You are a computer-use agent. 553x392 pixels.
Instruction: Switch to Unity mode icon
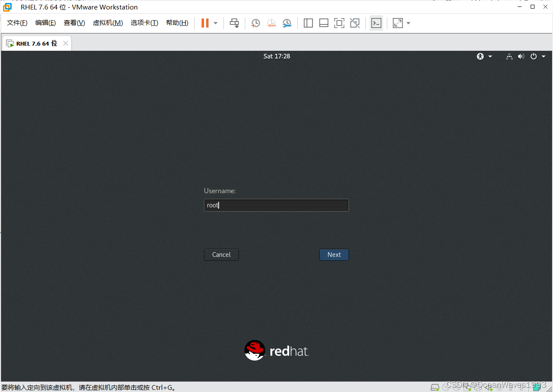(355, 23)
